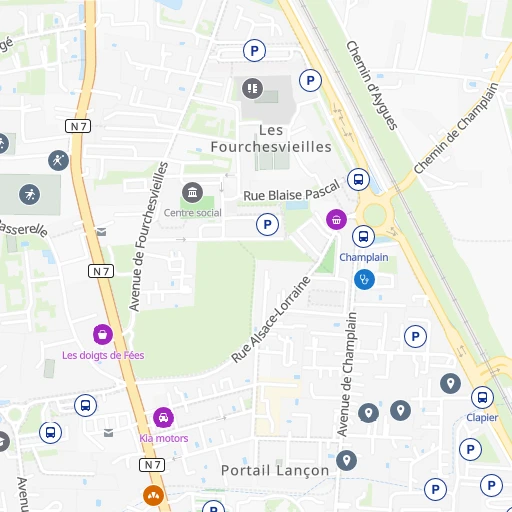
Task: Select the Clapier bus stop marker
Action: pyautogui.click(x=482, y=397)
